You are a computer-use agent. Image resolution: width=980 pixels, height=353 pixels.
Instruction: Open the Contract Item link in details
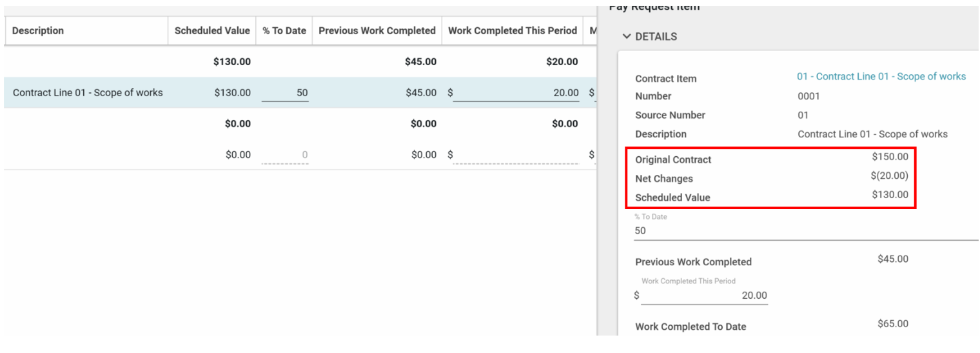coord(881,77)
